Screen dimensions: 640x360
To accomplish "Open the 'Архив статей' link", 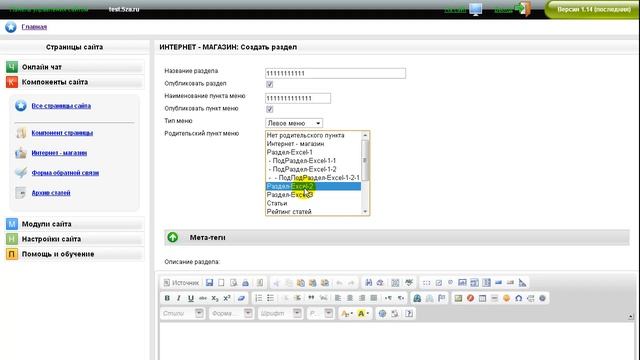I will click(51, 193).
